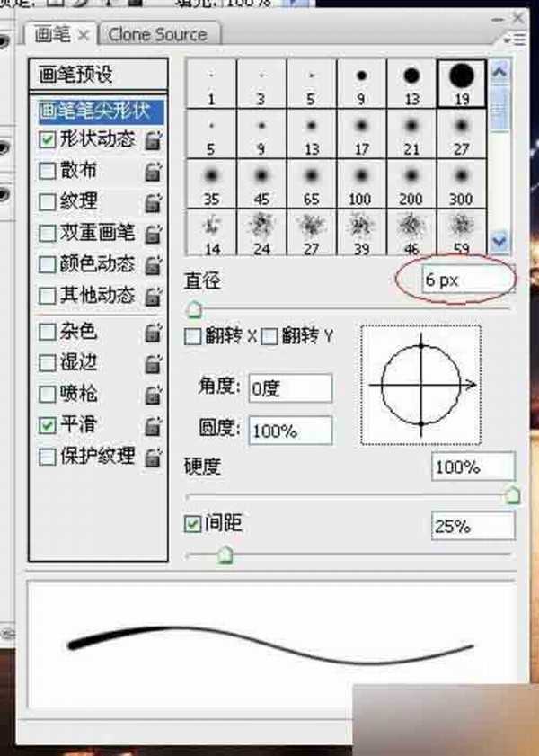Click the 角度 angle input field
The image size is (539, 756).
pos(290,387)
